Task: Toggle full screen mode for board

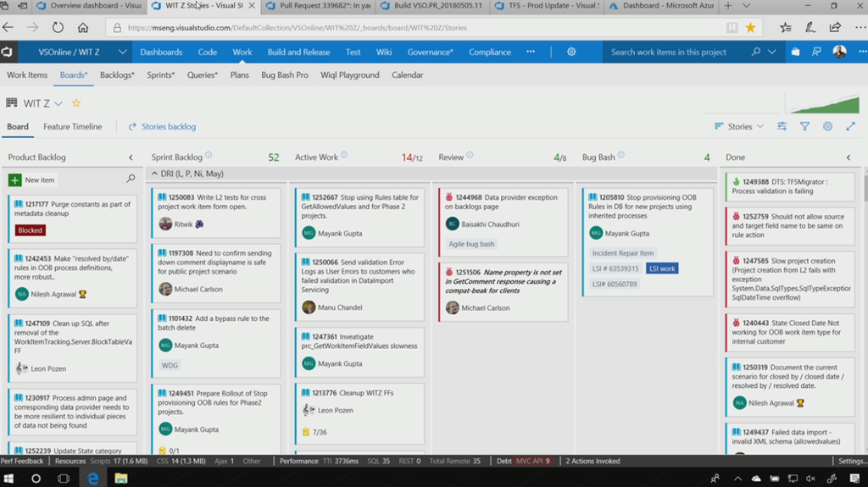Action: 850,126
